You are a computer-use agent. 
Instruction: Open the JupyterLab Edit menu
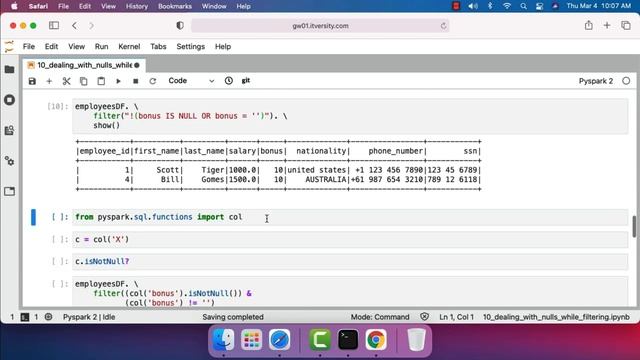click(x=51, y=47)
